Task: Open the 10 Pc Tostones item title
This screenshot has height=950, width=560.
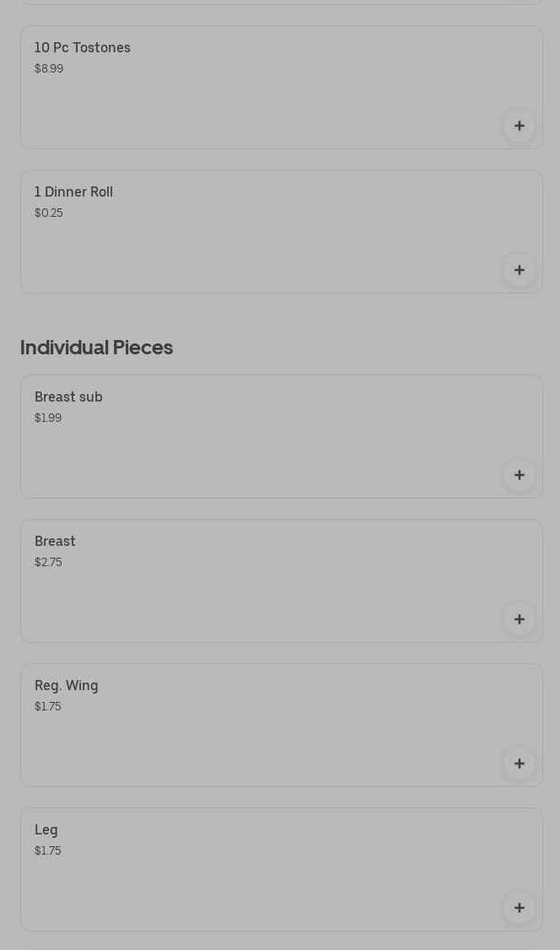Action: [x=83, y=48]
